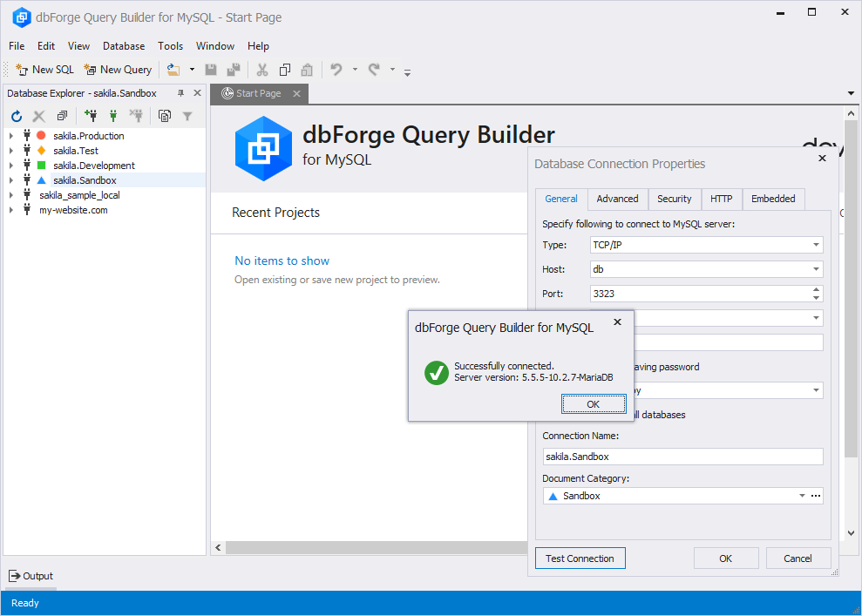Open the Document Category dropdown arrow
The height and width of the screenshot is (616, 862).
(x=802, y=496)
